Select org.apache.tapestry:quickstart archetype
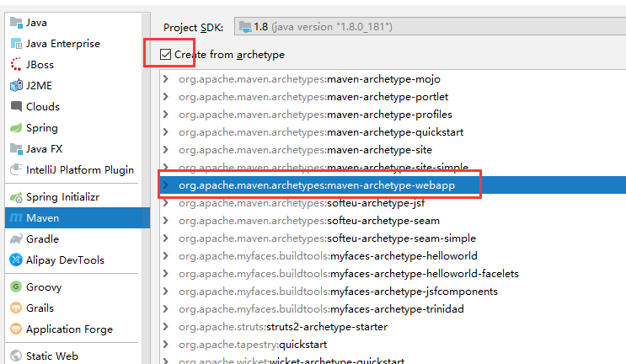This screenshot has height=364, width=626. coord(253,345)
